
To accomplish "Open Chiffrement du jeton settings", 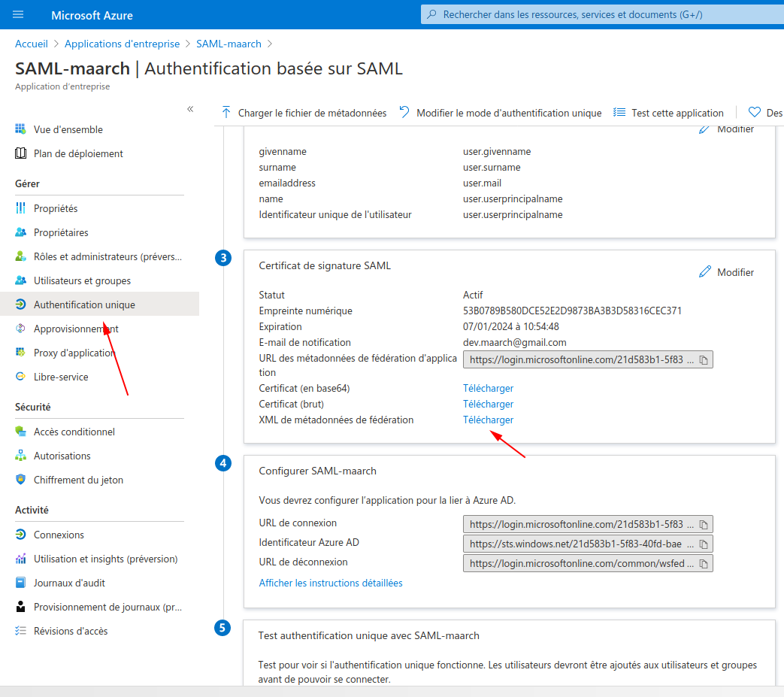I will [x=80, y=479].
